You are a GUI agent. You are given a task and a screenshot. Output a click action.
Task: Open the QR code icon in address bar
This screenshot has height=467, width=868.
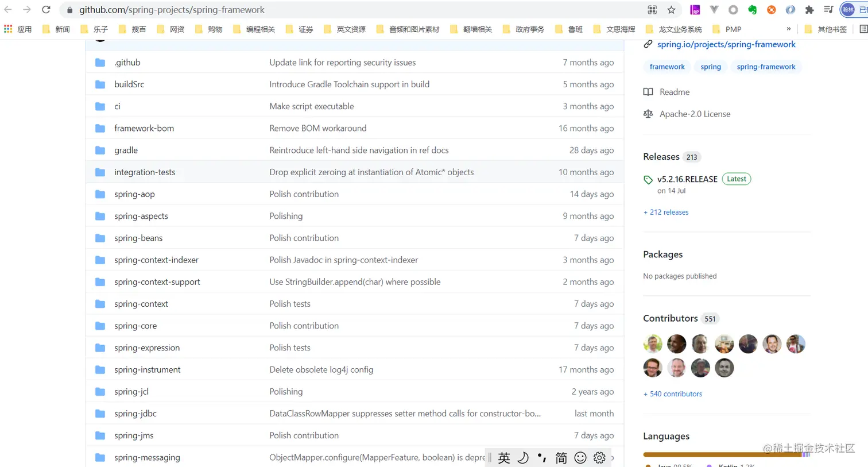tap(652, 10)
